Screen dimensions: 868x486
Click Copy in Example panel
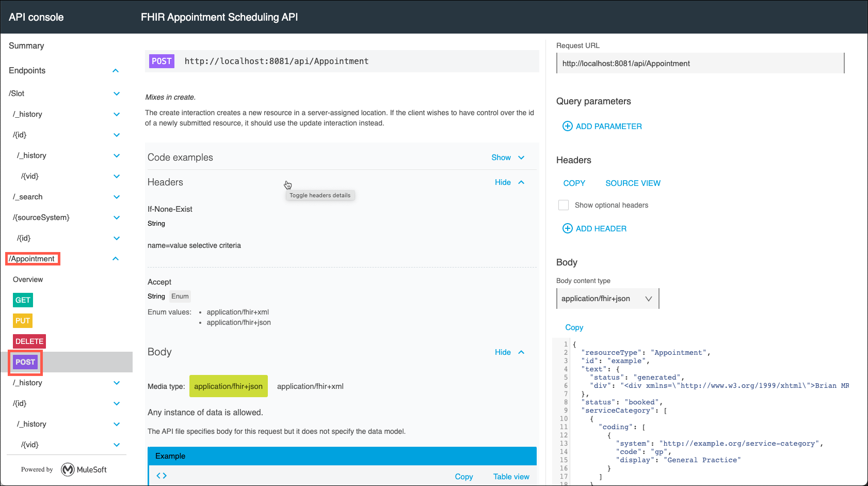pyautogui.click(x=464, y=477)
